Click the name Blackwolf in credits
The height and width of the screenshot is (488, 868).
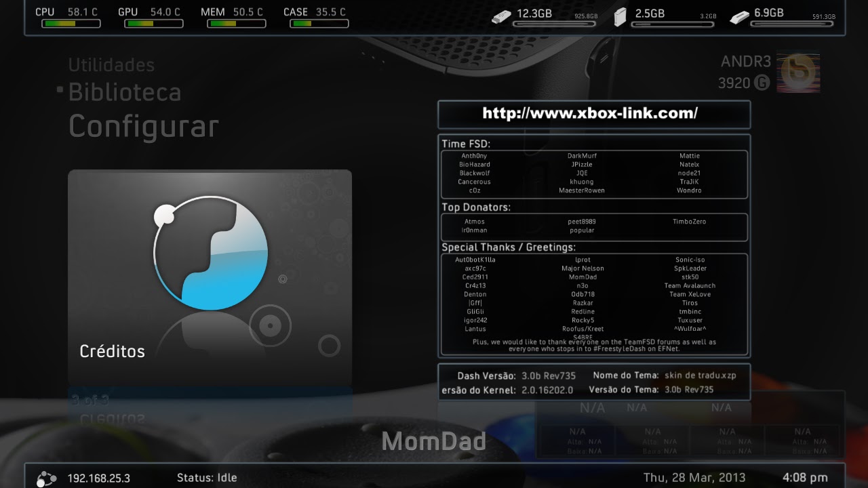[475, 174]
